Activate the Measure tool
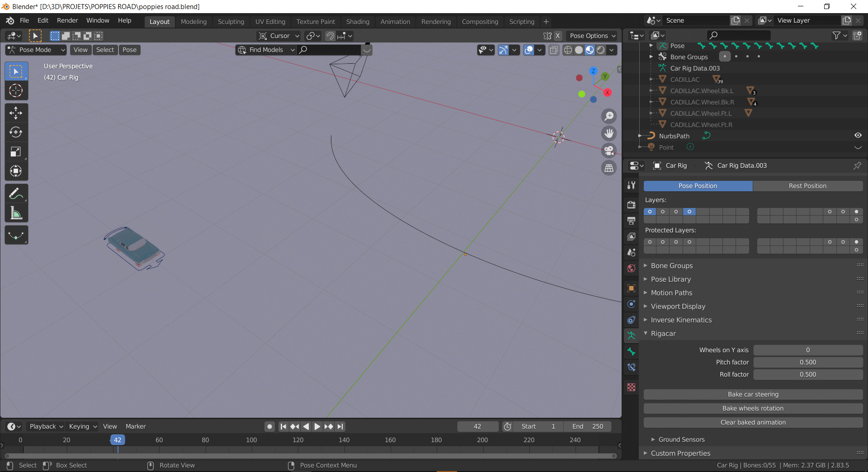 (x=16, y=213)
